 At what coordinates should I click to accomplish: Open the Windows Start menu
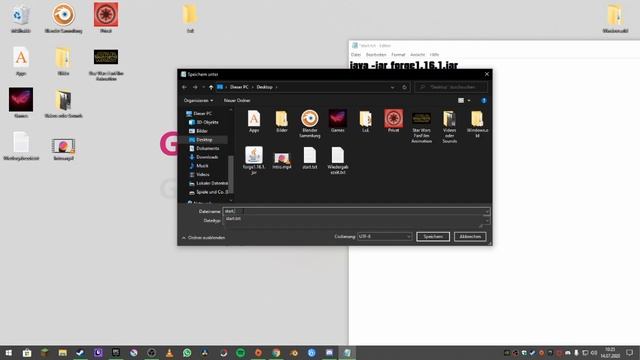(9, 353)
